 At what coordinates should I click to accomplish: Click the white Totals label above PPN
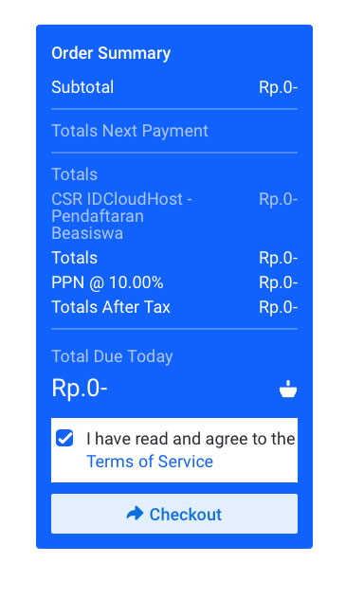coord(75,258)
